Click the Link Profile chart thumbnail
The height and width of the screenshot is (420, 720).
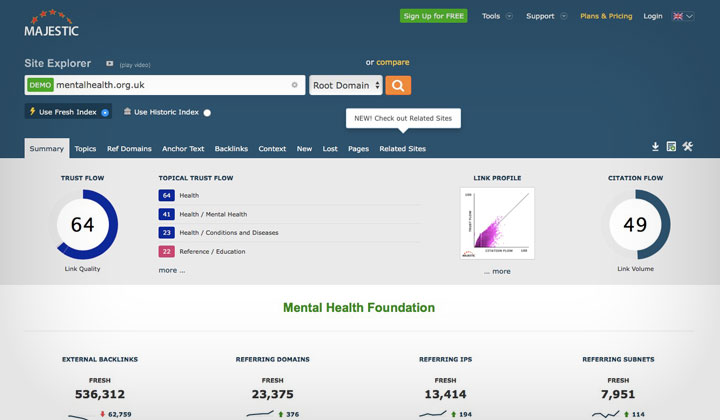497,223
